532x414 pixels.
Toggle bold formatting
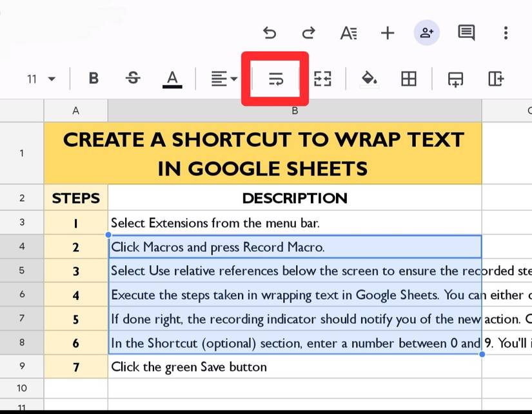point(94,79)
